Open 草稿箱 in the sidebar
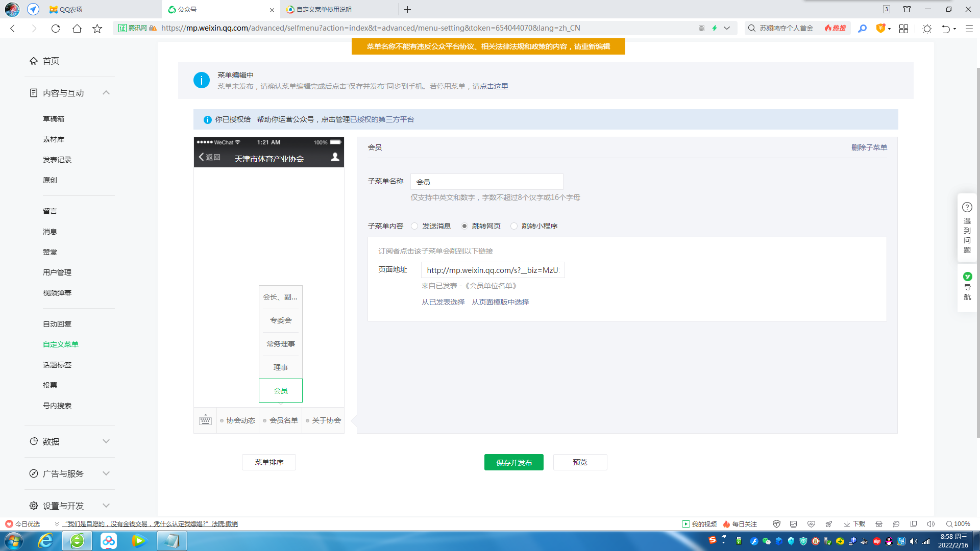The width and height of the screenshot is (980, 551). point(54,119)
